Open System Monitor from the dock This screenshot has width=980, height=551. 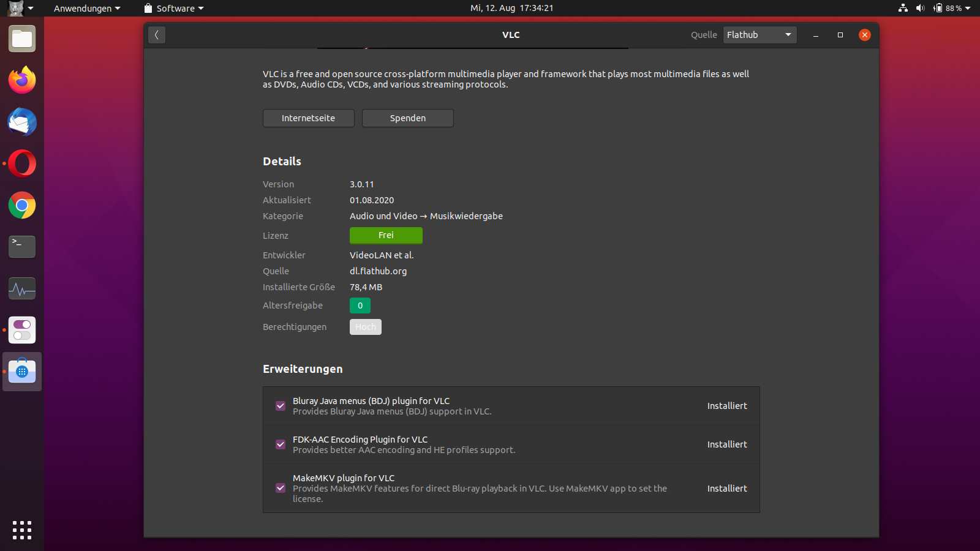[22, 288]
